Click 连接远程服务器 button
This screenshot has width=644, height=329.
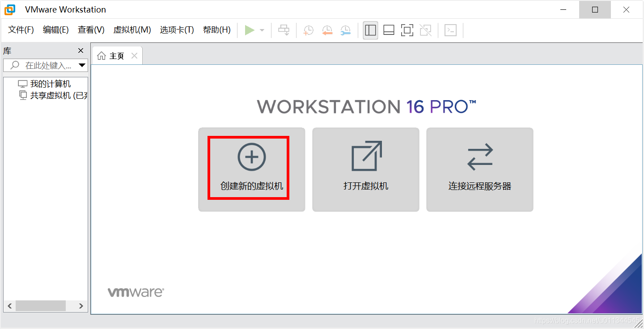point(480,169)
